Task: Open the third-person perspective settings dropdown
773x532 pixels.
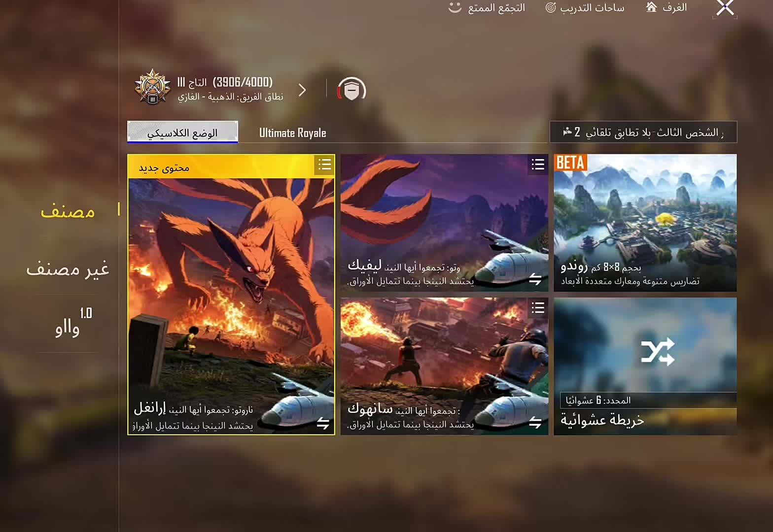Action: click(x=643, y=132)
